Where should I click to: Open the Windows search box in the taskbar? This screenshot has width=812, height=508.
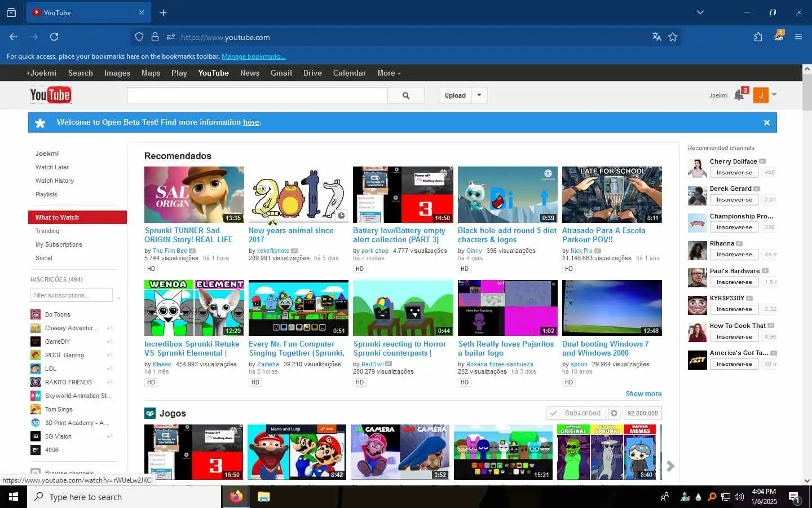pos(124,497)
